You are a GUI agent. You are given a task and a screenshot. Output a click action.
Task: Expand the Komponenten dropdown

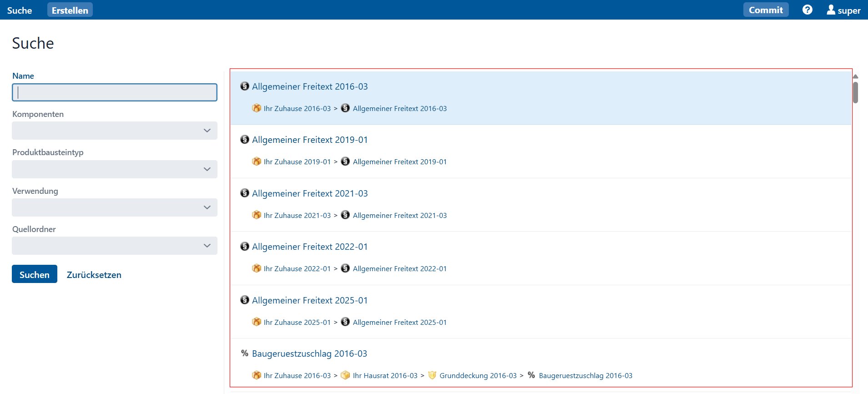(x=115, y=131)
